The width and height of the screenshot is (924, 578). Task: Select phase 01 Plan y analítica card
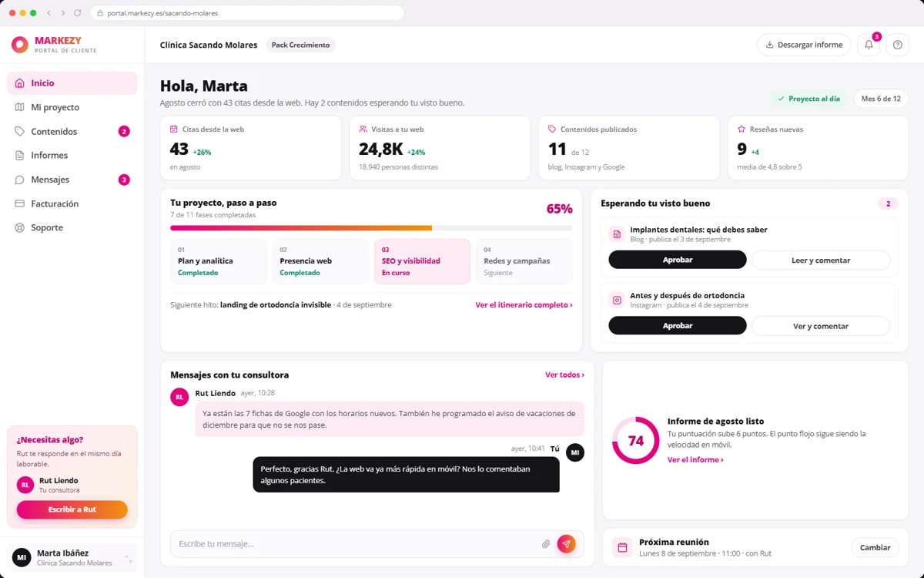click(x=219, y=261)
